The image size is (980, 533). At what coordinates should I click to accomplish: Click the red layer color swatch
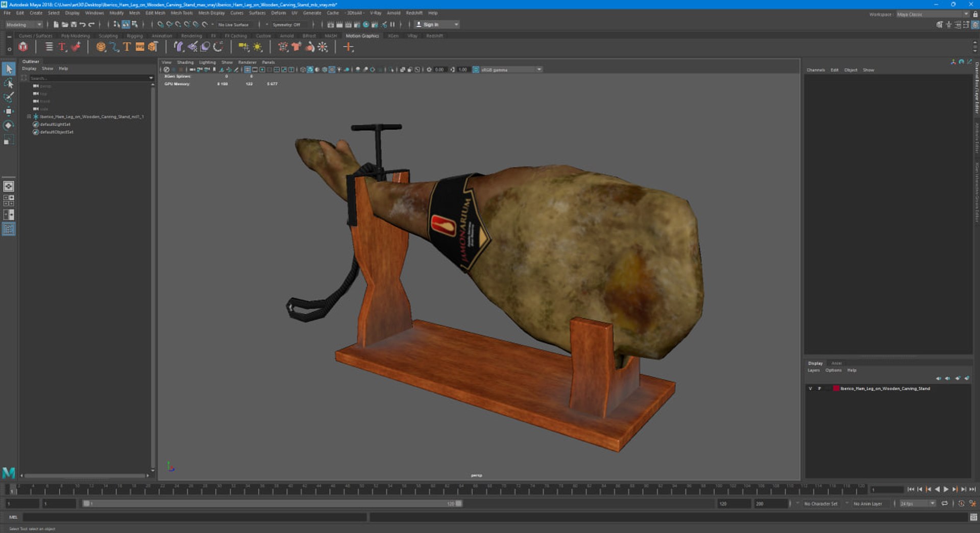coord(836,389)
